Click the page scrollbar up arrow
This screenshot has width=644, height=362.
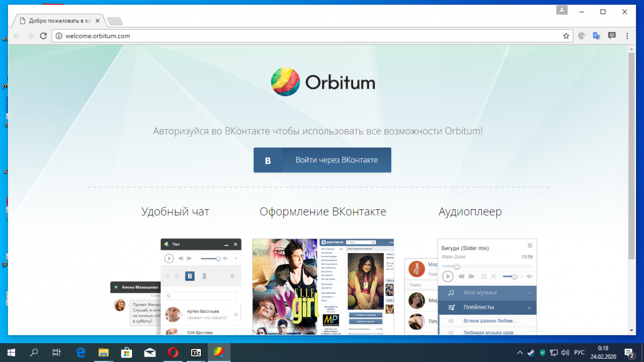pos(632,49)
